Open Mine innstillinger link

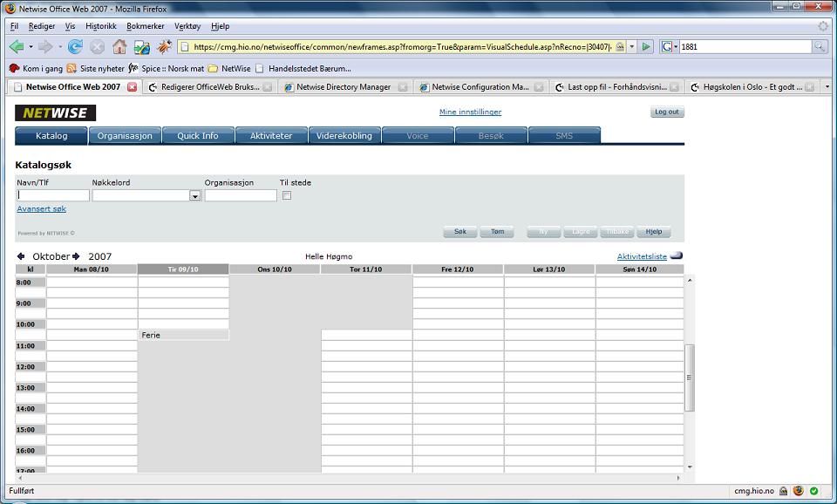tap(470, 112)
